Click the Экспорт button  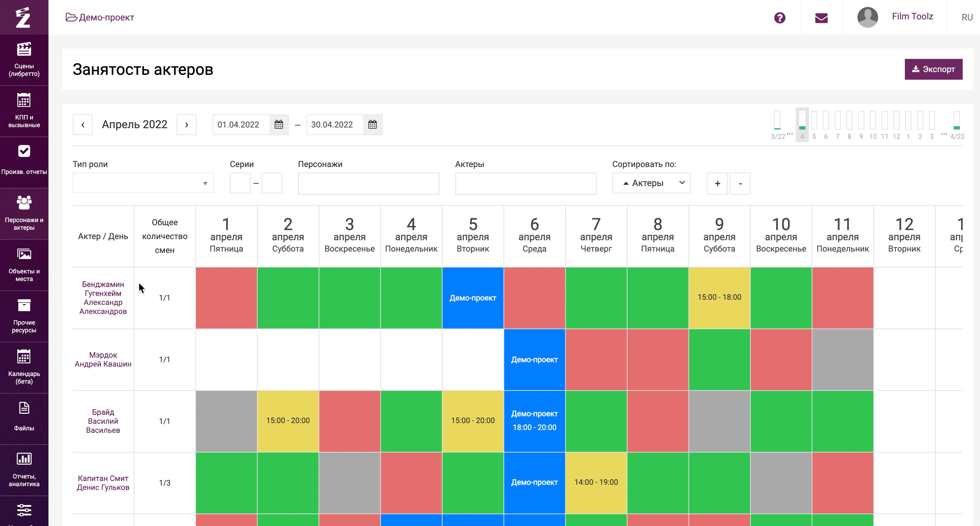pyautogui.click(x=933, y=69)
